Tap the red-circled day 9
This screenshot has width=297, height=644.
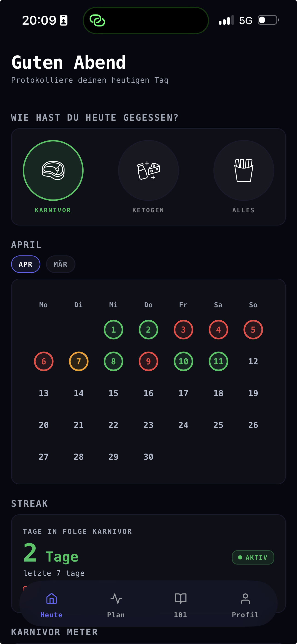pyautogui.click(x=148, y=361)
